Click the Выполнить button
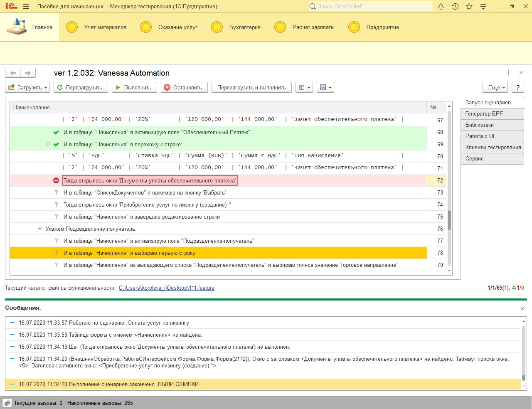532x409 pixels. (x=134, y=88)
